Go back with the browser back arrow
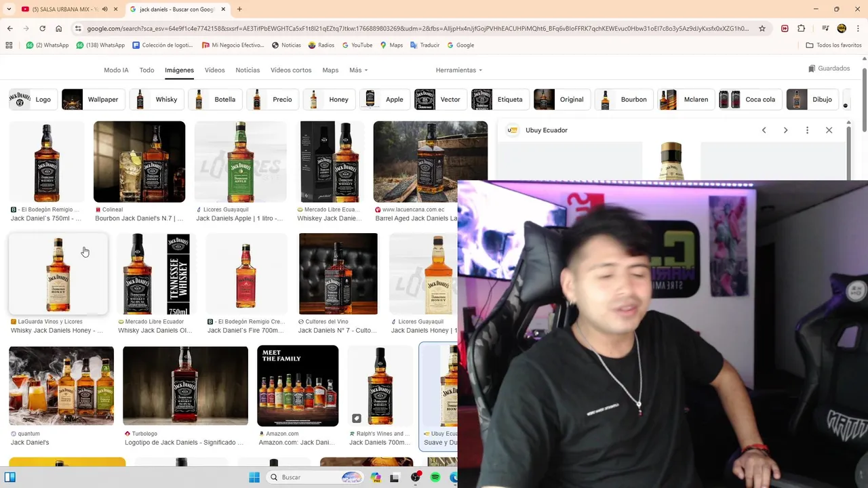This screenshot has height=488, width=868. point(9,28)
